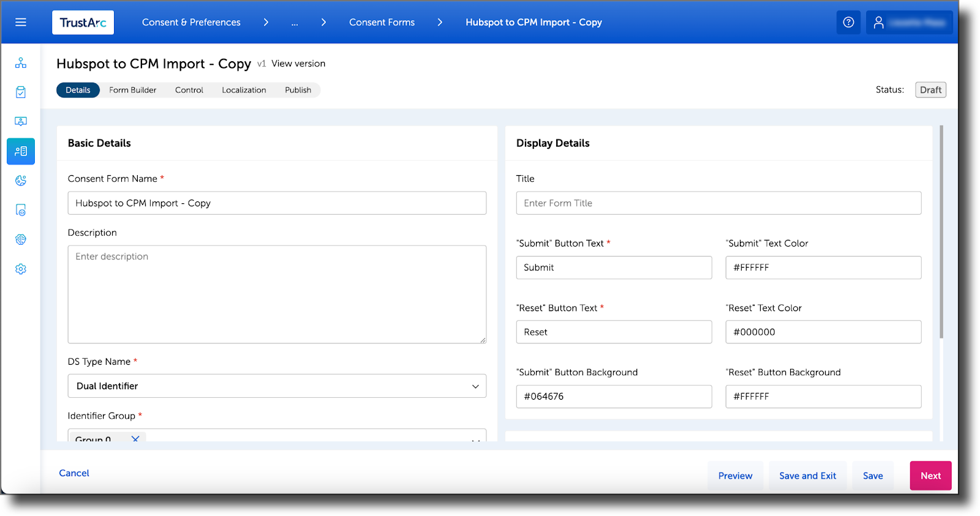The width and height of the screenshot is (980, 516).
Task: Switch to the Control tab
Action: (189, 90)
